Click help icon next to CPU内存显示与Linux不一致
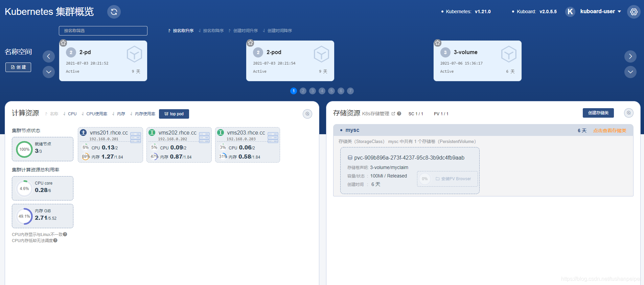Screen dimensions: 644x285 (x=65, y=234)
